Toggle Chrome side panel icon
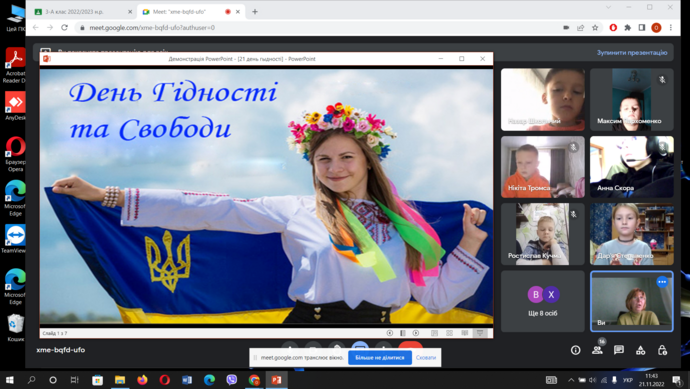The image size is (690, 389). pos(642,27)
